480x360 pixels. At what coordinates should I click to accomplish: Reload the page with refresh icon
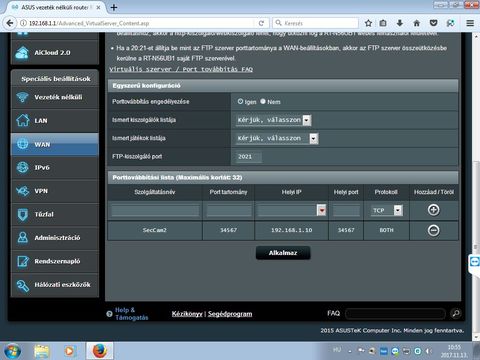pyautogui.click(x=261, y=23)
